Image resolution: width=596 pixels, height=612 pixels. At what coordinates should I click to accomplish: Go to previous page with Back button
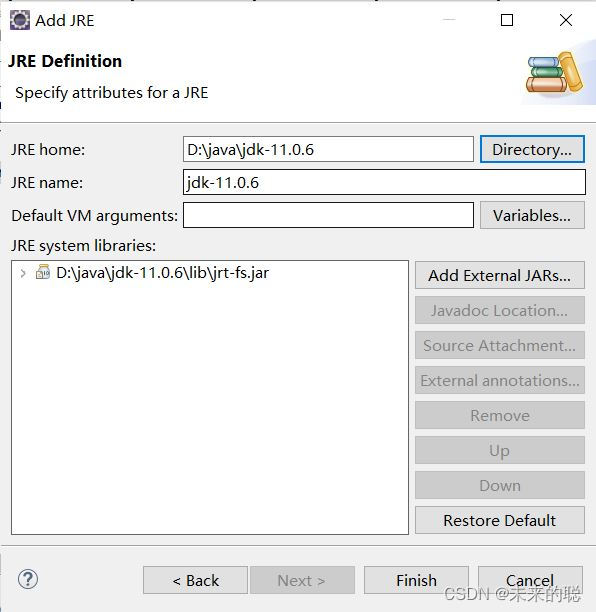click(196, 580)
